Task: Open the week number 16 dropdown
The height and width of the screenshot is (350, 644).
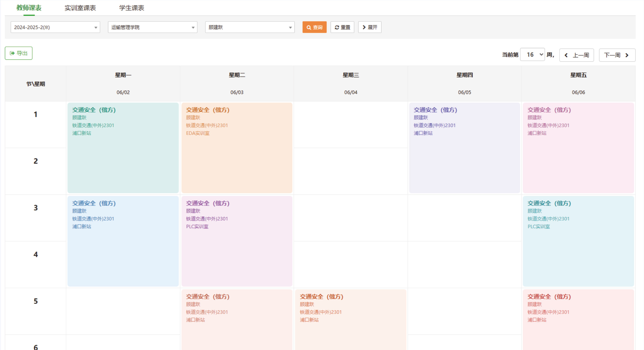Action: point(532,55)
